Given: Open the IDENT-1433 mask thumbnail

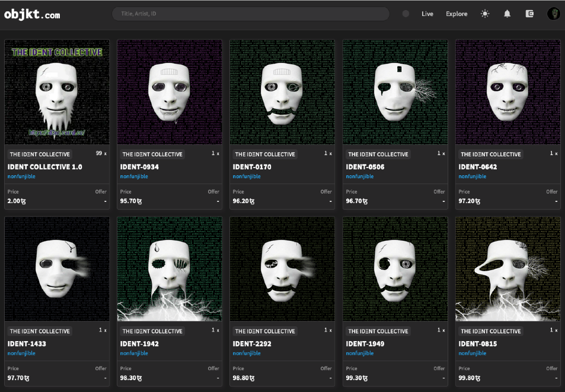Looking at the screenshot, I should pos(57,269).
